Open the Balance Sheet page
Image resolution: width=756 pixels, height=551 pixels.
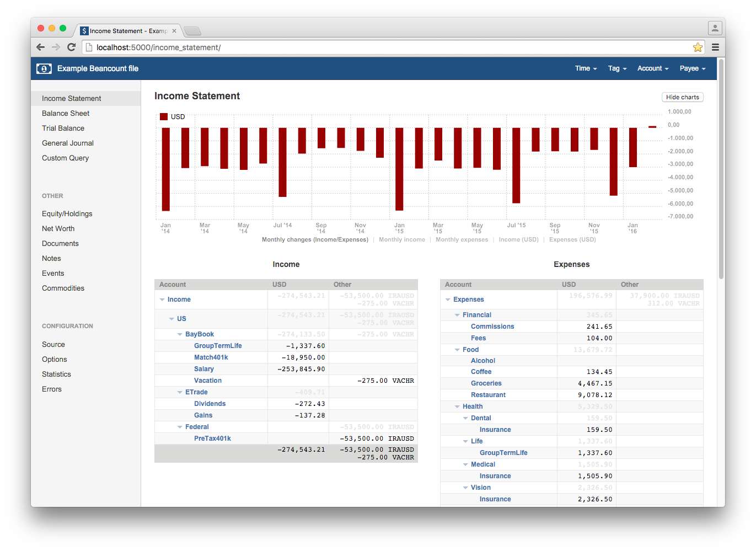pyautogui.click(x=65, y=113)
